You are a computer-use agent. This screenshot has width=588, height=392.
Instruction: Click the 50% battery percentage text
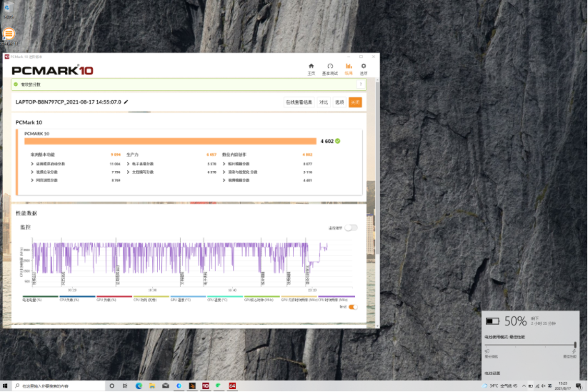pos(516,321)
